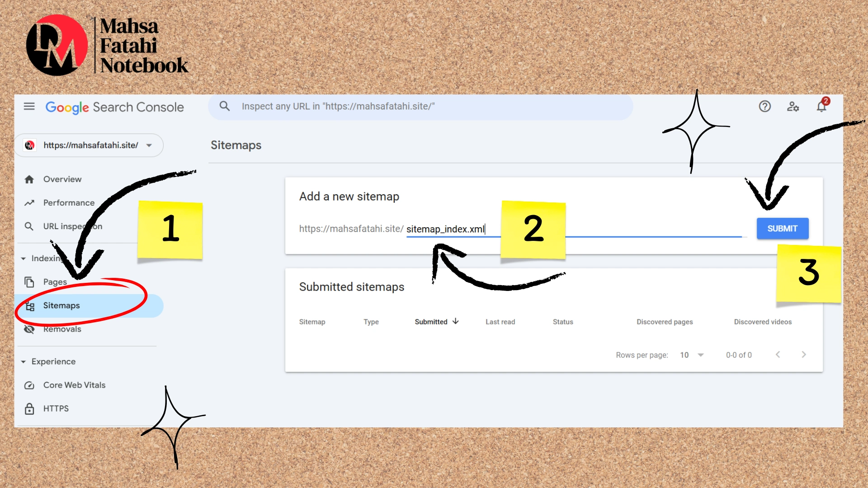Image resolution: width=868 pixels, height=488 pixels.
Task: Select Sitemaps in sidebar
Action: [89, 306]
